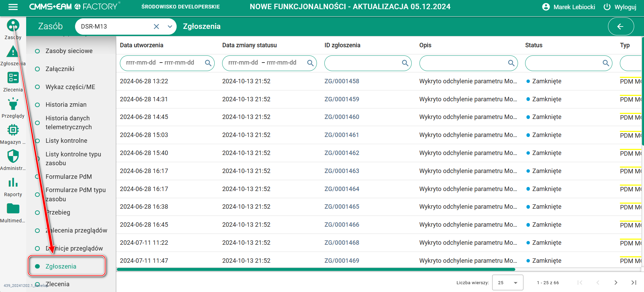Viewport: 644px width, 292px height.
Task: Search icon in Opis filter
Action: tap(511, 63)
